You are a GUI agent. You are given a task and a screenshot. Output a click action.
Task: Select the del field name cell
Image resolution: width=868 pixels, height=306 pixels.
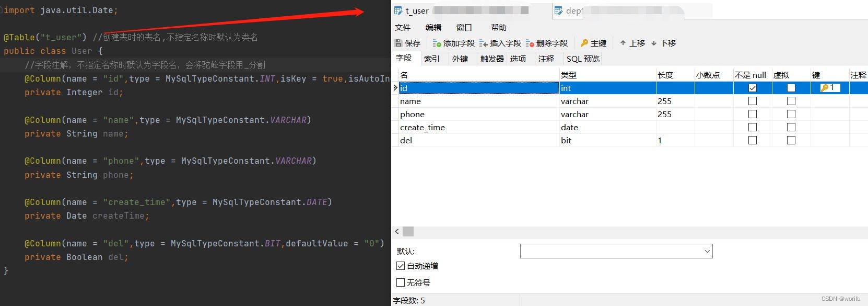coord(479,140)
